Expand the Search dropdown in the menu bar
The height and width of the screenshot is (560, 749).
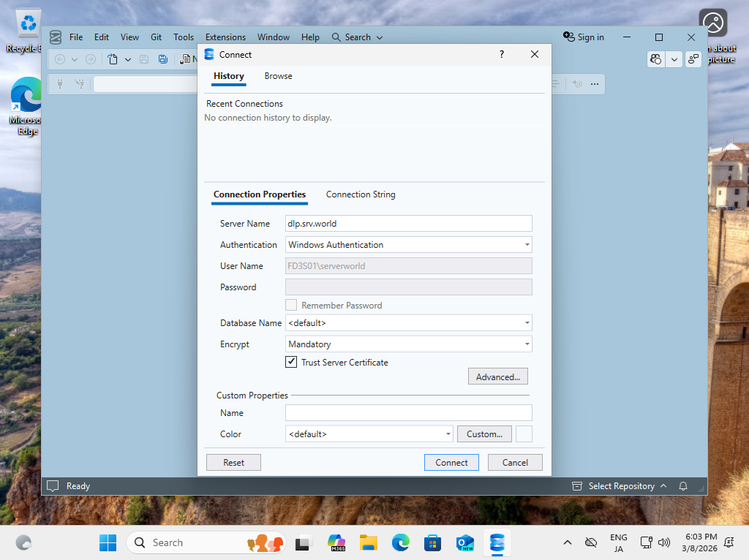(380, 37)
